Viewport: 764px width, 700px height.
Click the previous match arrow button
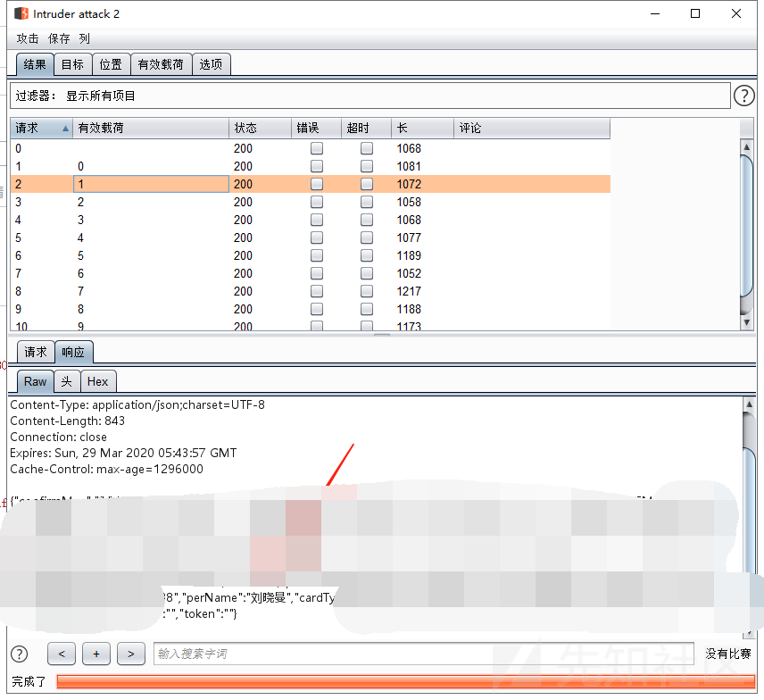[x=62, y=654]
